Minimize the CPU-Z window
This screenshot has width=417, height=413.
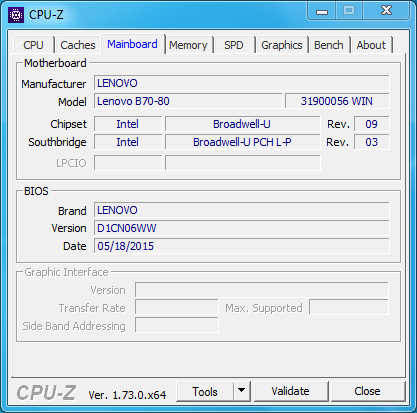[322, 11]
